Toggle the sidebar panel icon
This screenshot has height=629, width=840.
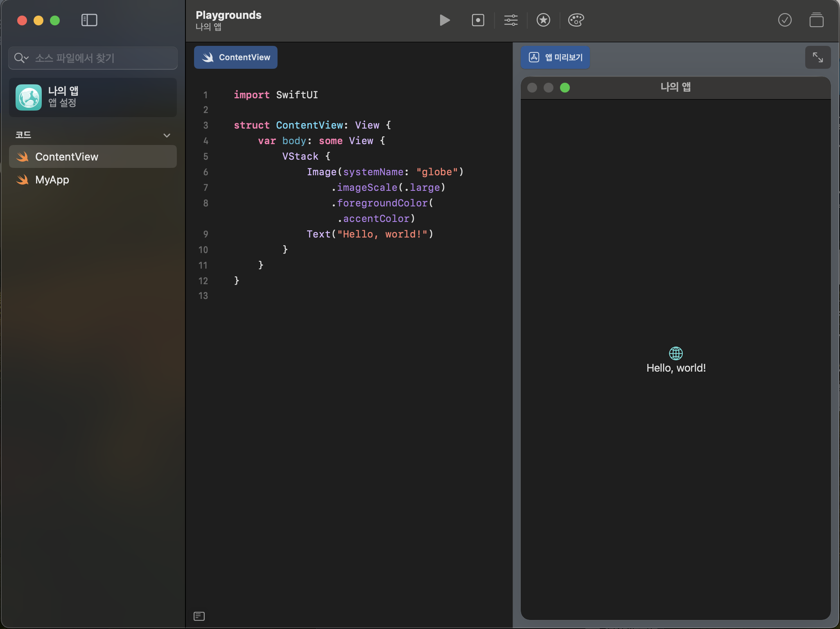pyautogui.click(x=89, y=20)
